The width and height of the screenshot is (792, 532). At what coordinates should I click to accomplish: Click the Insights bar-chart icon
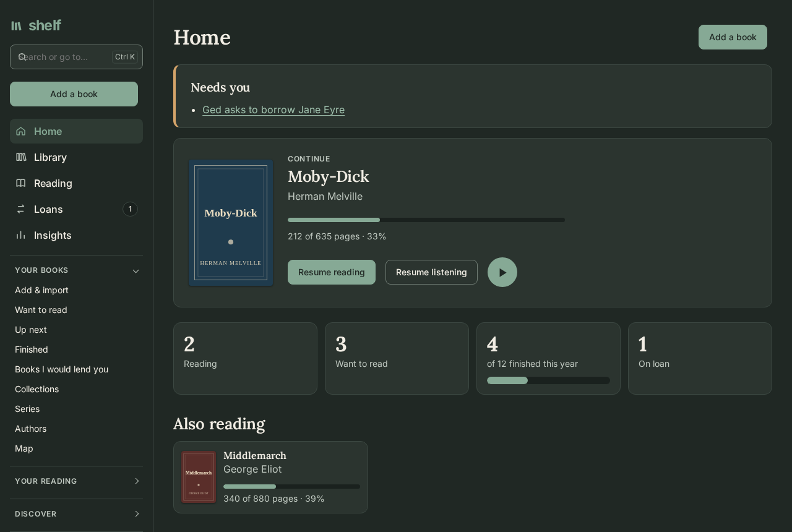pos(21,235)
